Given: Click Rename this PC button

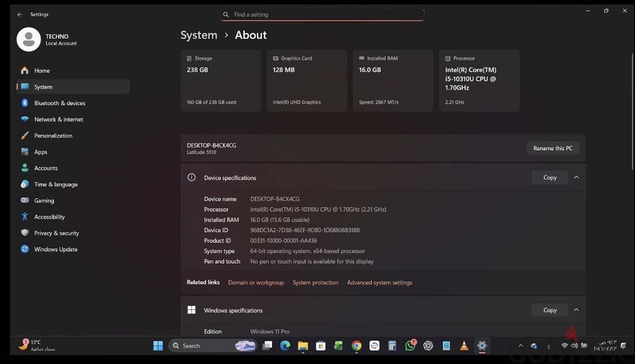Looking at the screenshot, I should tap(553, 148).
